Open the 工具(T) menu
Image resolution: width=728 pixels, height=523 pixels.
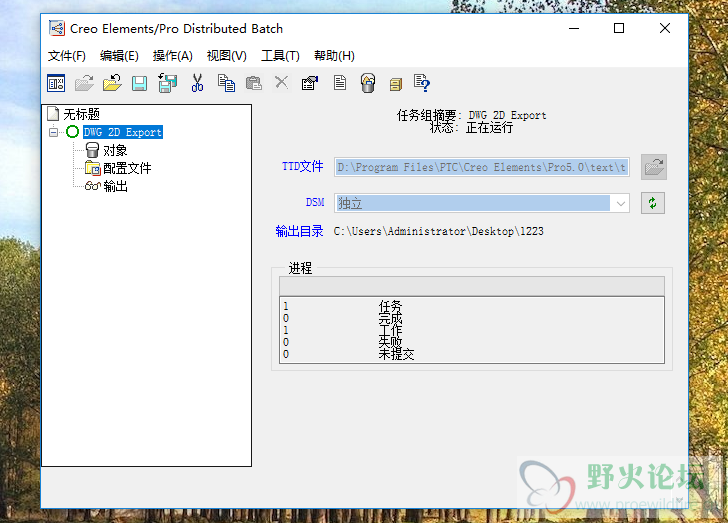280,56
